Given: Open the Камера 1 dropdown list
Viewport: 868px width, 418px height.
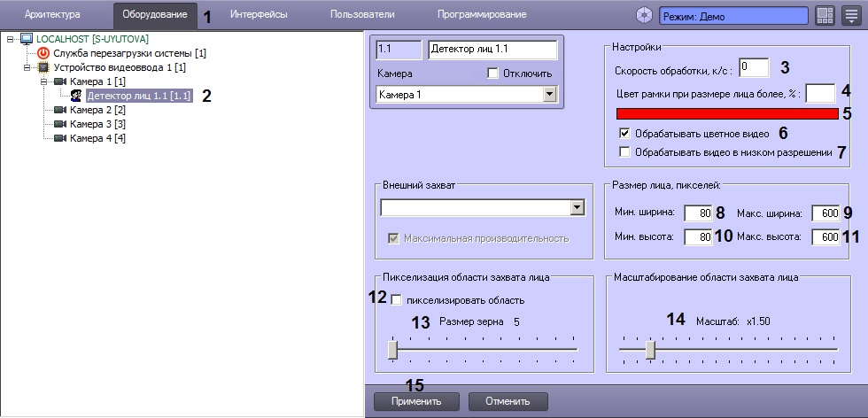Looking at the screenshot, I should click(549, 94).
